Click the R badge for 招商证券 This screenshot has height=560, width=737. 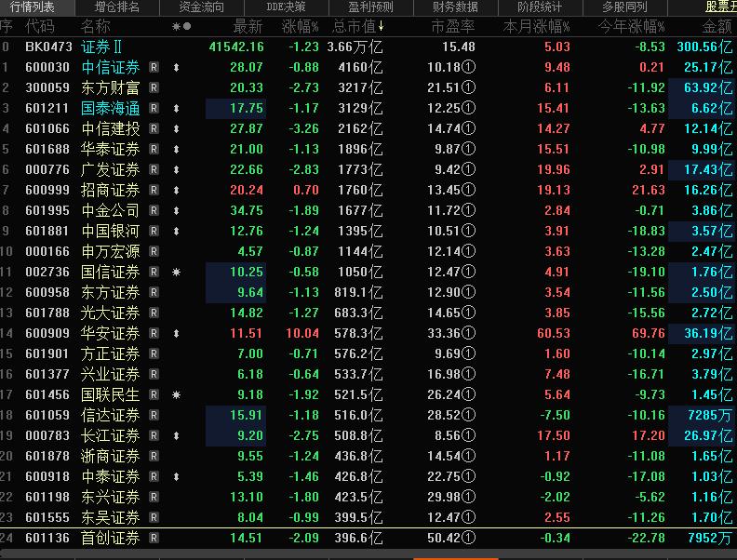(x=154, y=190)
